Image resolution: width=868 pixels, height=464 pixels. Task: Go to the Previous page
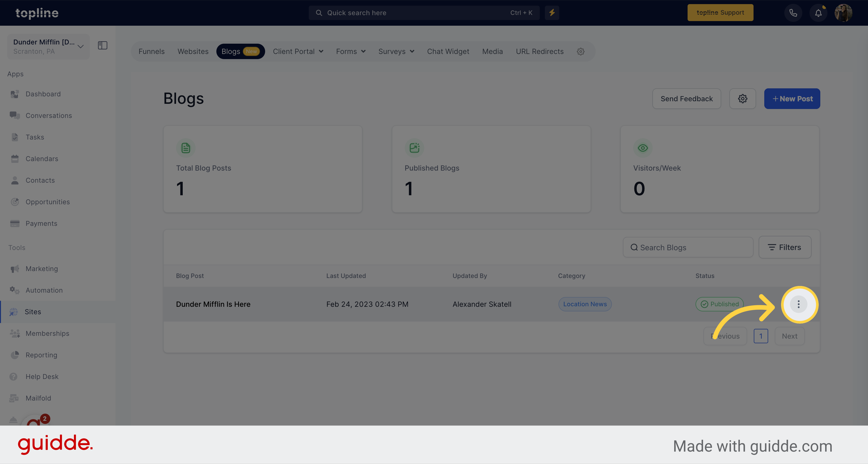pyautogui.click(x=725, y=336)
